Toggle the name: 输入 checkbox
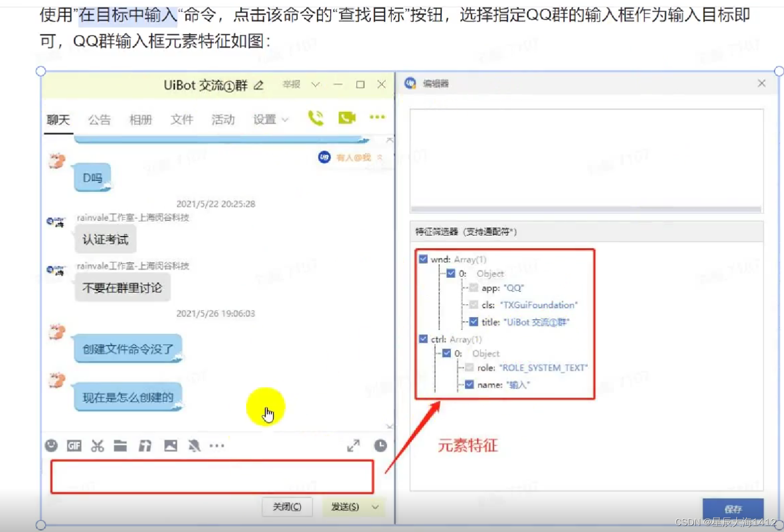The width and height of the screenshot is (784, 532). pos(470,385)
